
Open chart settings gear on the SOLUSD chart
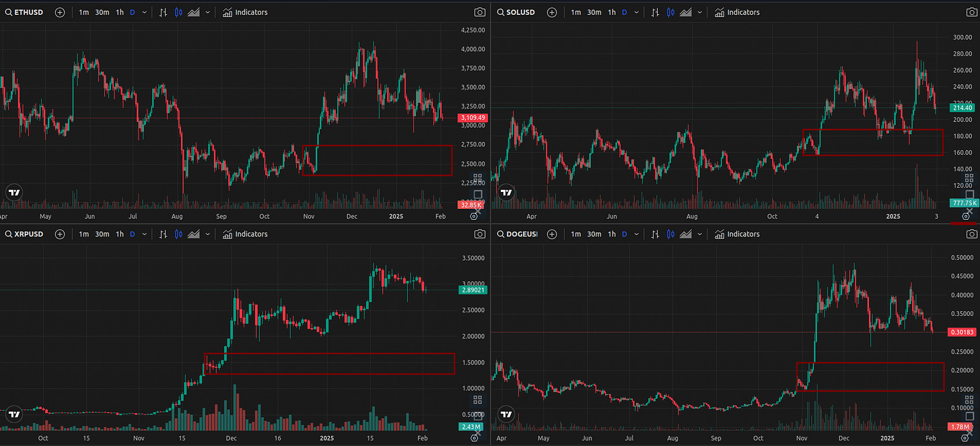pos(967,216)
